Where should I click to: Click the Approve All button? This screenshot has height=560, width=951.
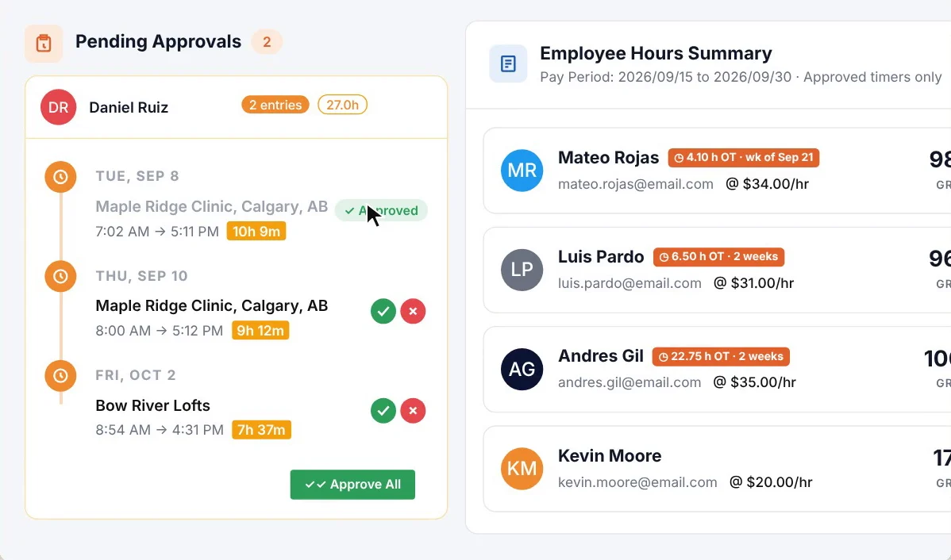[x=352, y=485]
